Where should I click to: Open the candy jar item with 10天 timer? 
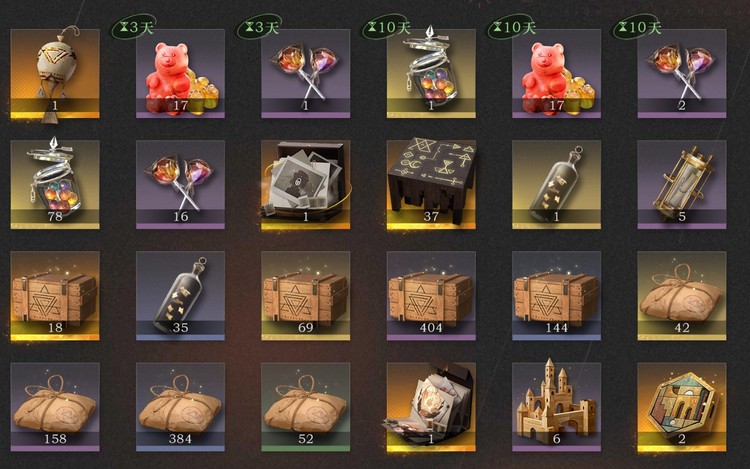[x=431, y=73]
